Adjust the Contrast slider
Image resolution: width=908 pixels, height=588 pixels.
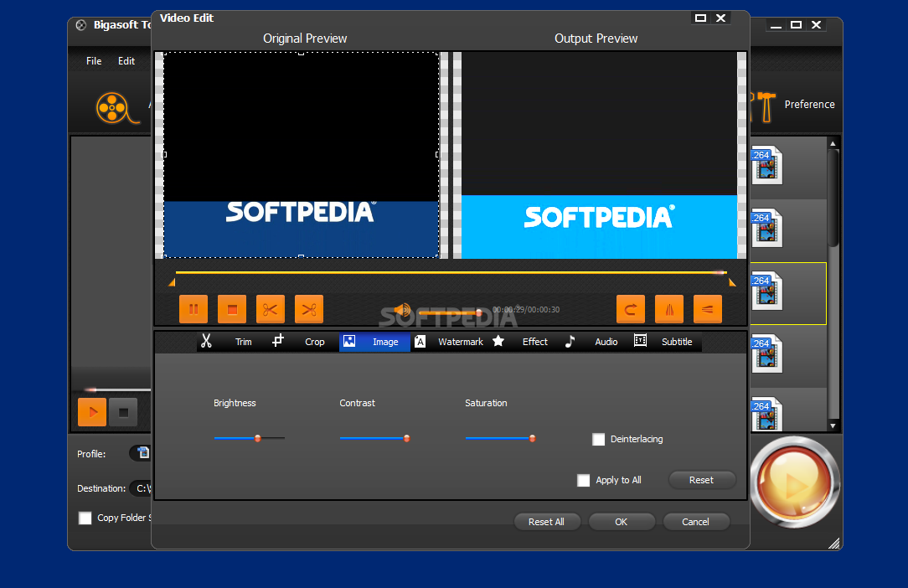[374, 439]
